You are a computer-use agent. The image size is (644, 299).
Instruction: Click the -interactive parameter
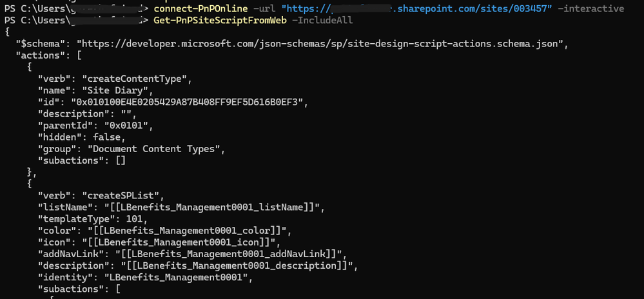(590, 8)
